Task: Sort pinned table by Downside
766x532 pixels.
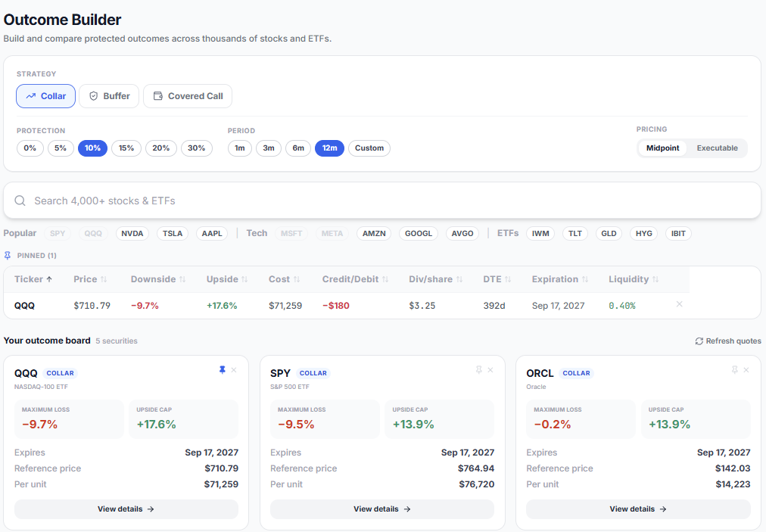Action: click(x=157, y=279)
